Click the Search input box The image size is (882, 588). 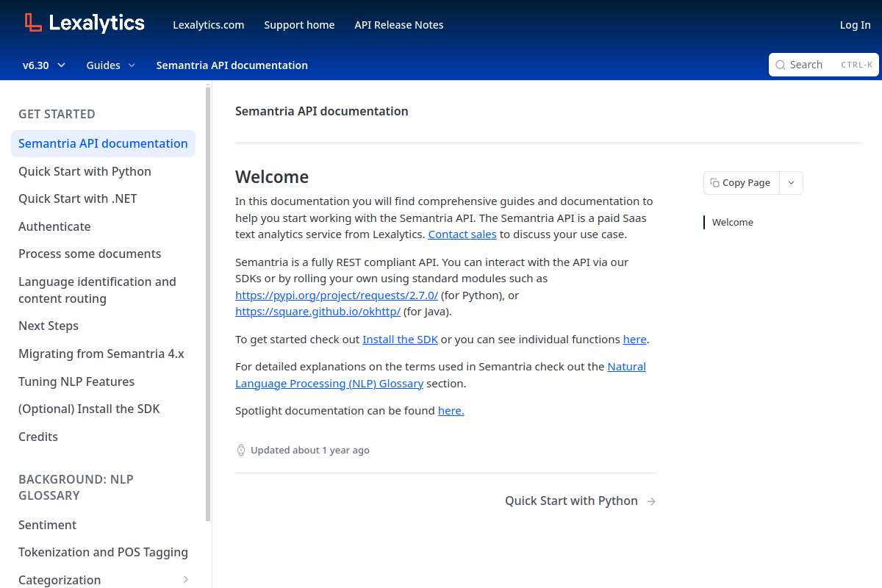click(x=823, y=65)
